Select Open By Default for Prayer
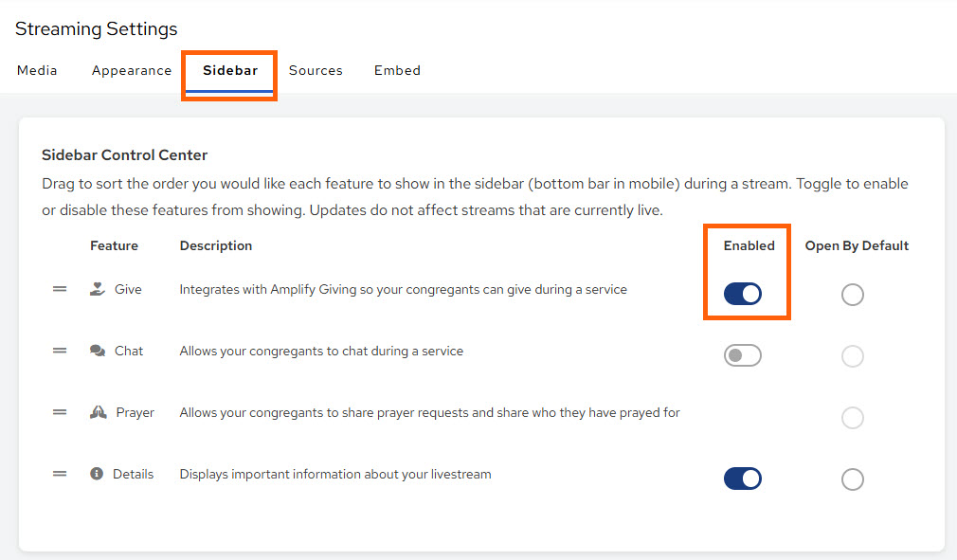Screen dimensions: 957x560 [852, 418]
